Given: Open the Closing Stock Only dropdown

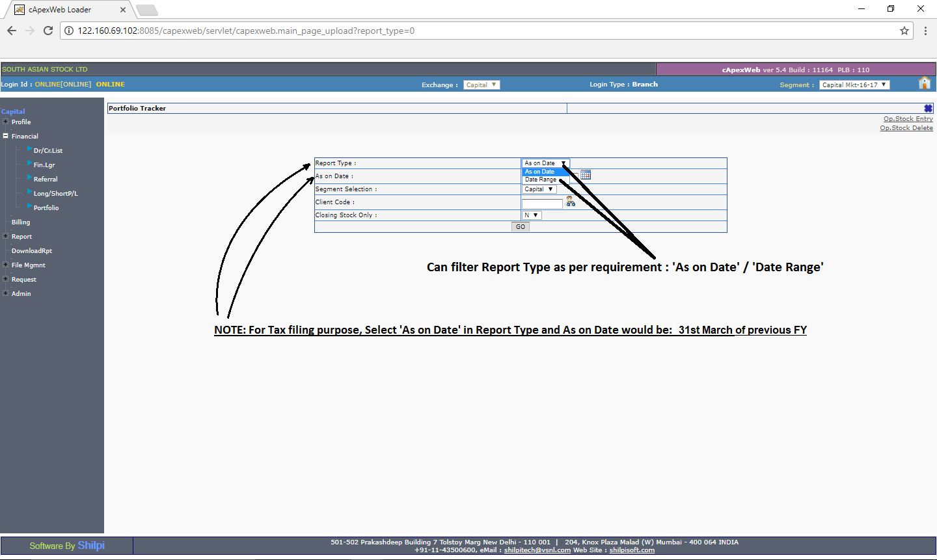Looking at the screenshot, I should click(x=532, y=215).
